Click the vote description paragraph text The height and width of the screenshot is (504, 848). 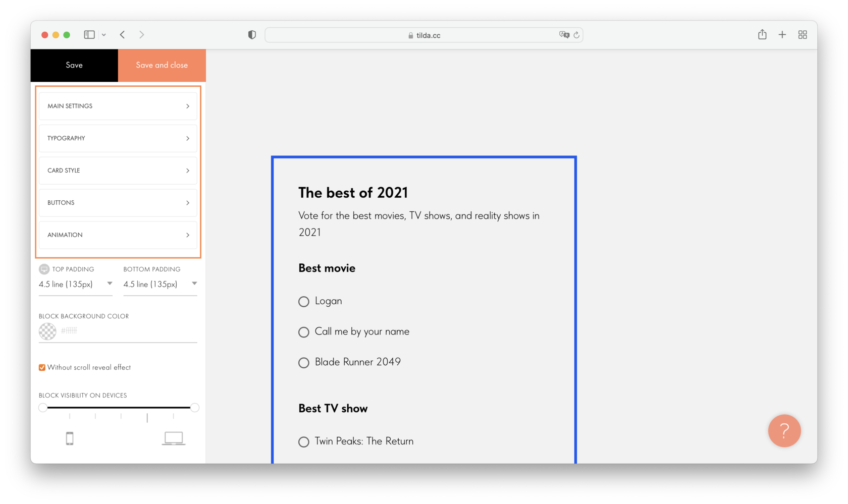pyautogui.click(x=419, y=224)
